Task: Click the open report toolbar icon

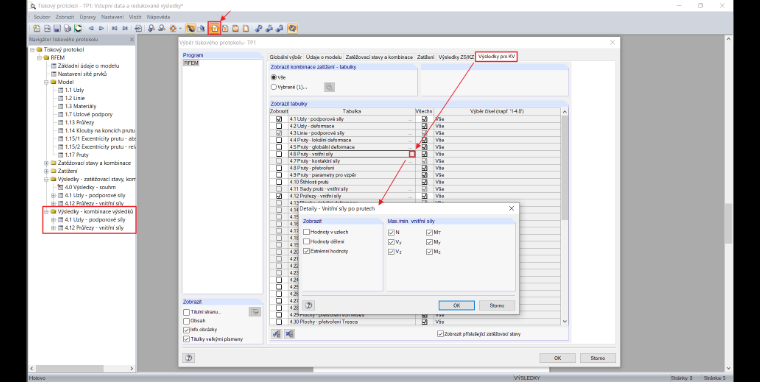Action: coord(47,29)
